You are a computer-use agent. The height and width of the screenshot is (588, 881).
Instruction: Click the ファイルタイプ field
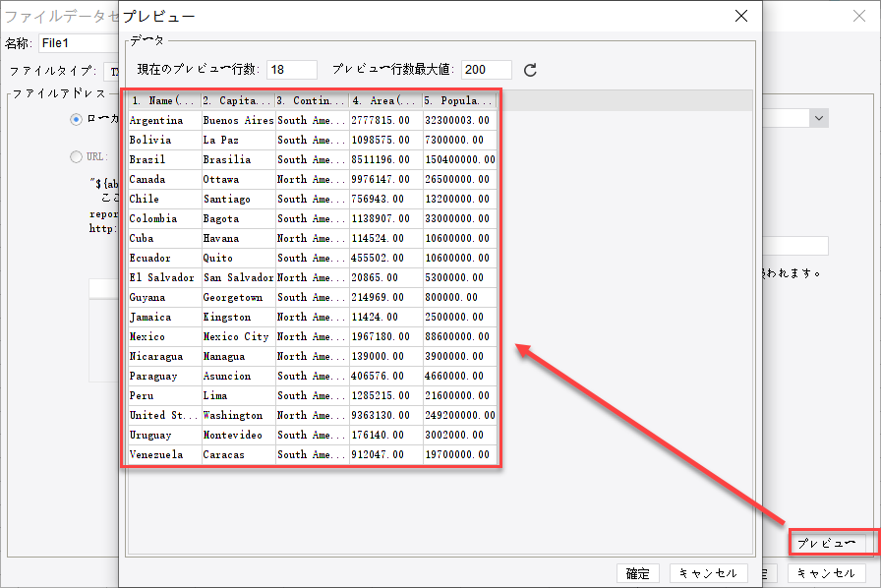pos(113,71)
